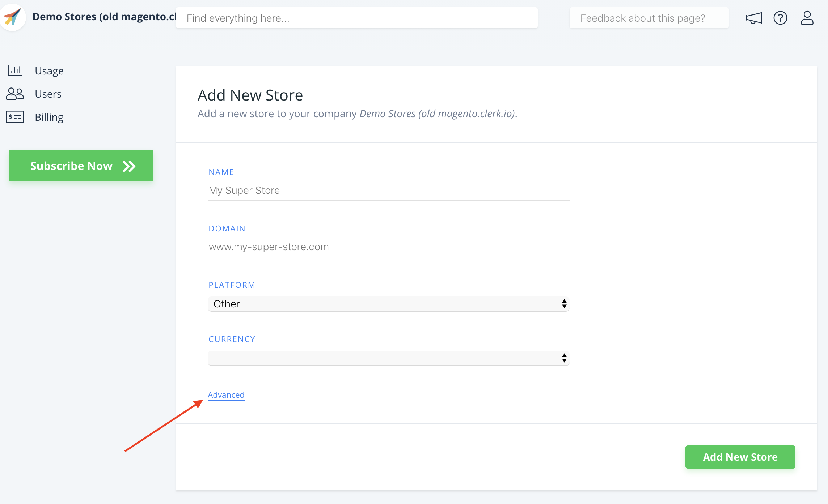828x504 pixels.
Task: Click the Billing card icon
Action: pyautogui.click(x=15, y=117)
